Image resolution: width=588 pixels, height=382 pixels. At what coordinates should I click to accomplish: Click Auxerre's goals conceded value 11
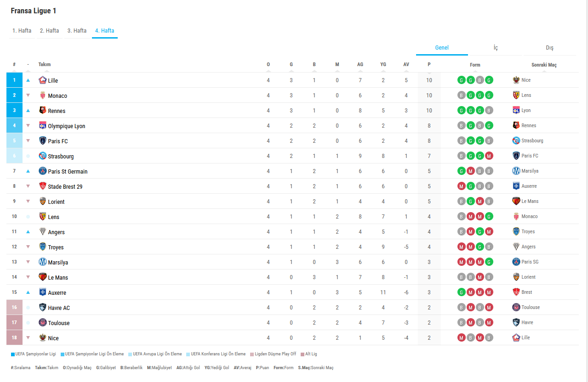[x=383, y=292]
